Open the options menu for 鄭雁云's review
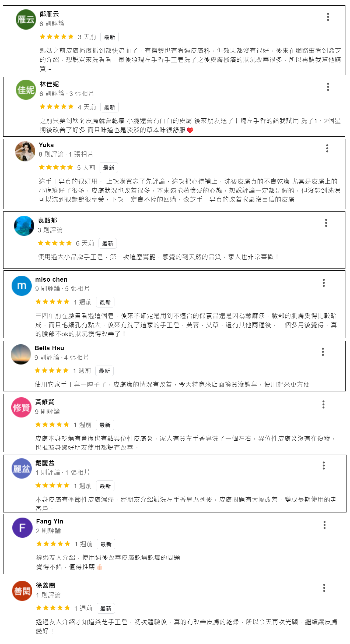The height and width of the screenshot is (644, 350). click(328, 17)
